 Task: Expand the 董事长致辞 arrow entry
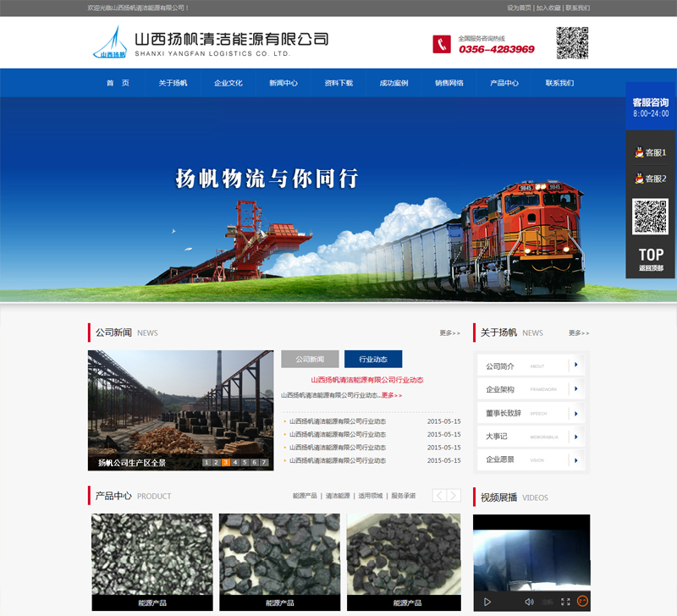[575, 413]
